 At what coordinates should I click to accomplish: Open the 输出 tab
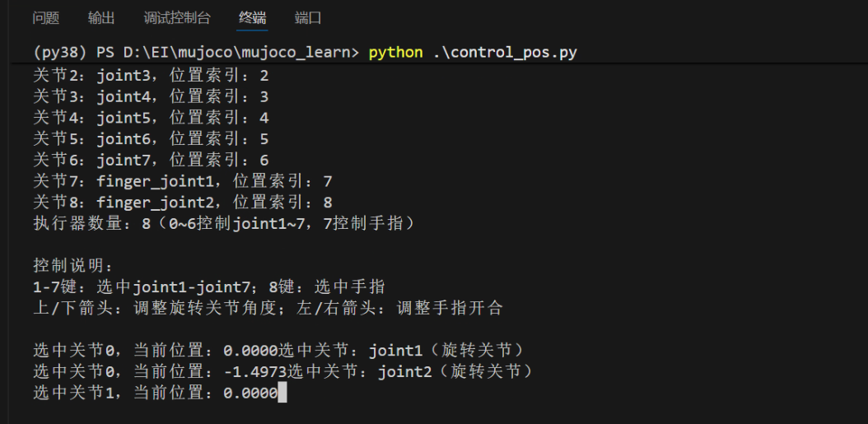101,18
